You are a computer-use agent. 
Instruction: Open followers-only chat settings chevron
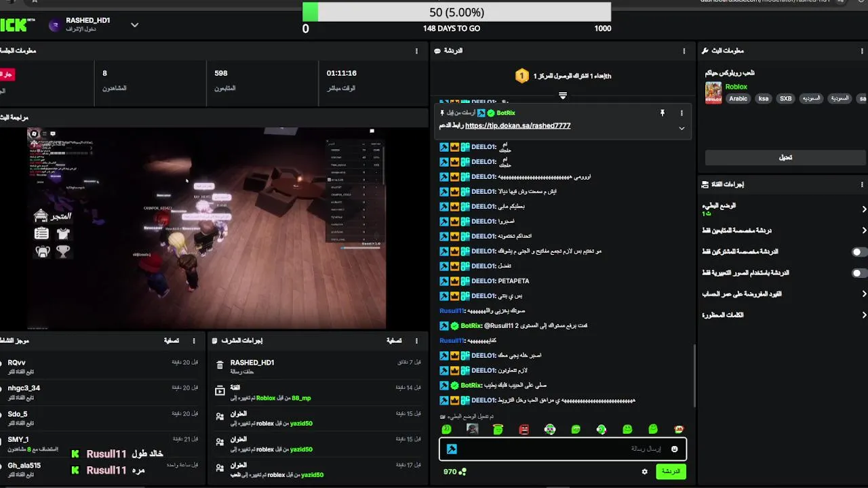864,230
